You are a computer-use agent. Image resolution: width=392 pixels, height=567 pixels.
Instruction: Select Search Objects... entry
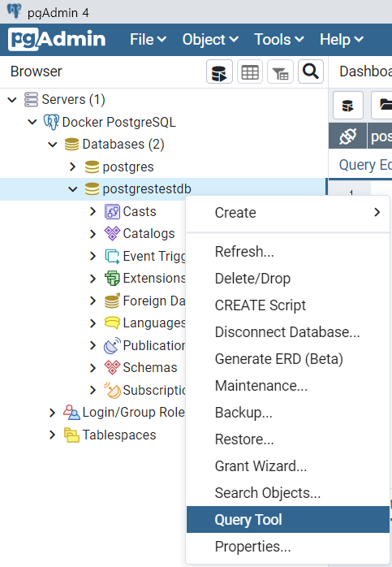pos(288,493)
